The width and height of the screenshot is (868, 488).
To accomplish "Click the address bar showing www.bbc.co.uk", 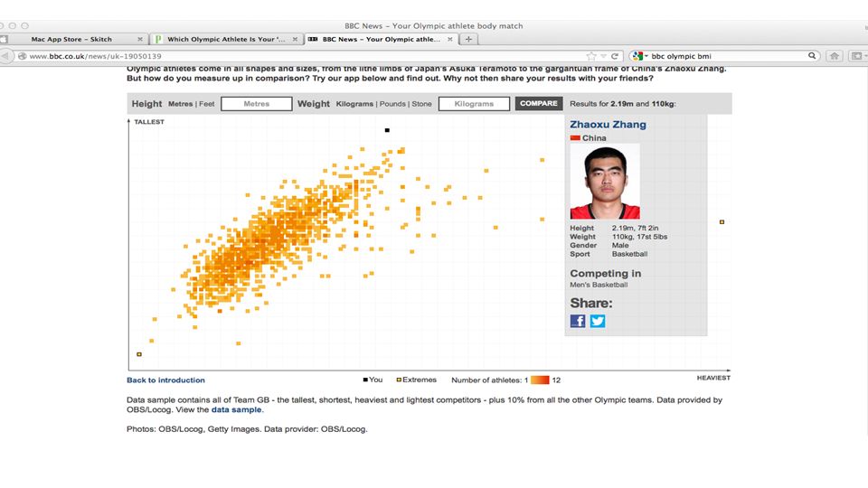I will [x=305, y=56].
